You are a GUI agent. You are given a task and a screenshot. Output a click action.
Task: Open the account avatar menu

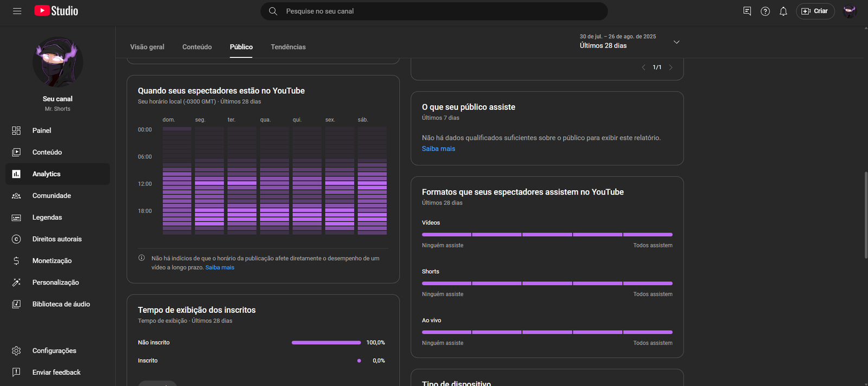pos(849,11)
